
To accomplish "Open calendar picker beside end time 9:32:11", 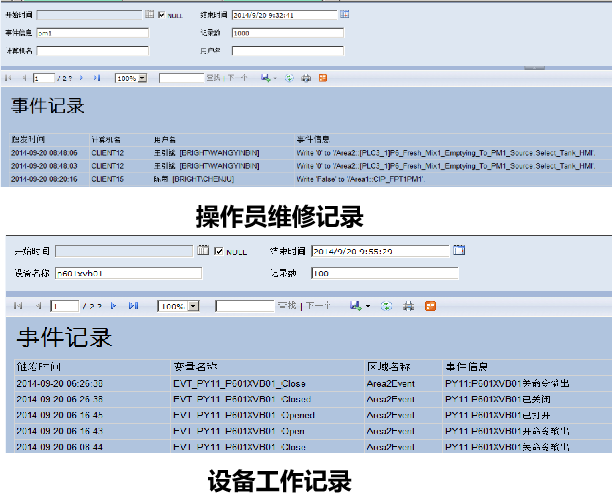I will pos(344,15).
